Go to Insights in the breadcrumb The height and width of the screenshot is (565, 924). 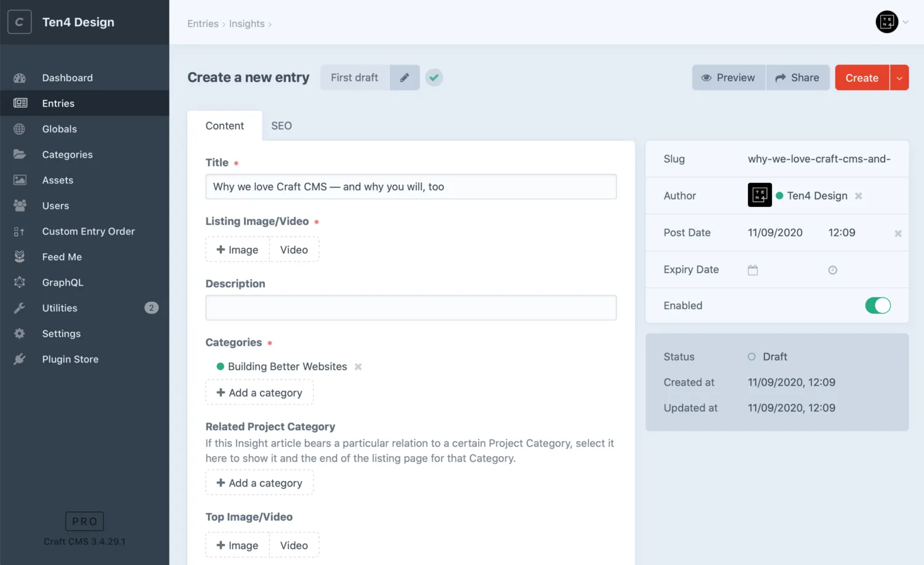point(247,23)
